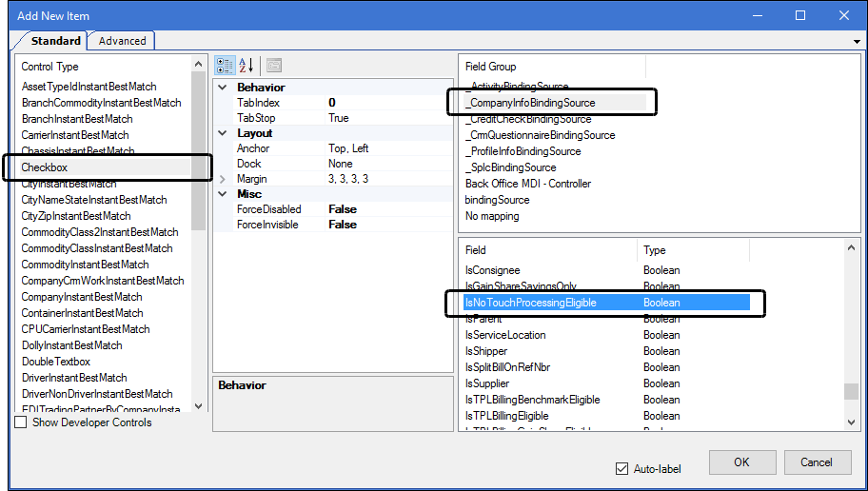Click Field list scroll-up arrow
This screenshot has width=868, height=491.
[852, 248]
